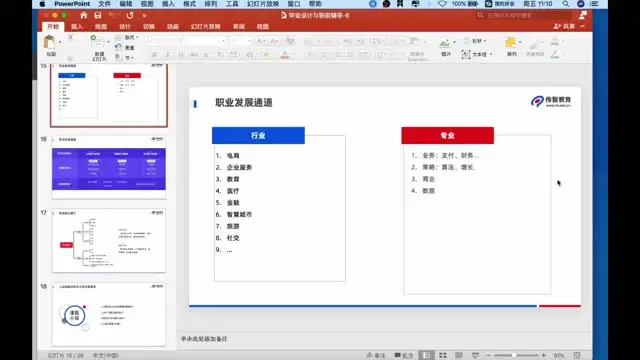Select slide 17 thumbnail
The image size is (640, 360).
[x=109, y=241]
